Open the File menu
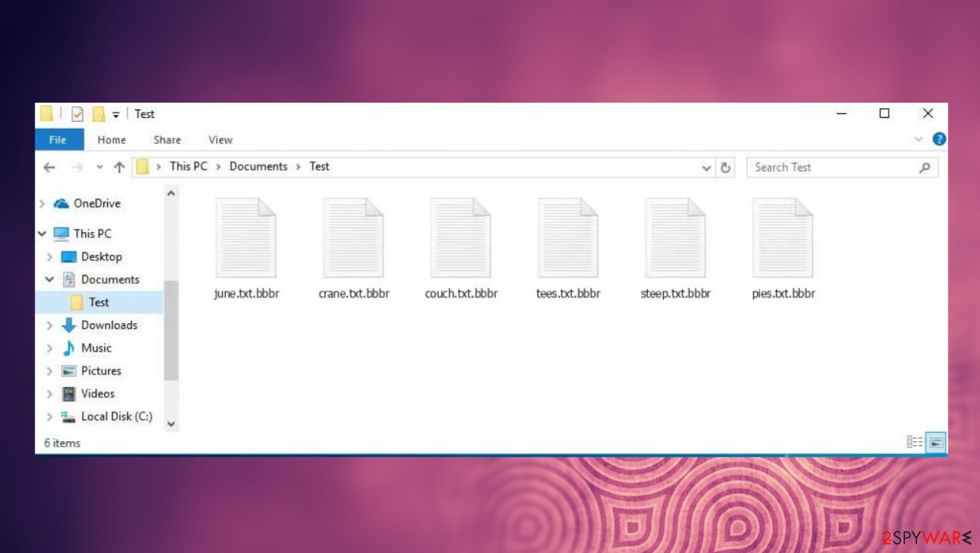This screenshot has height=553, width=980. coord(58,139)
